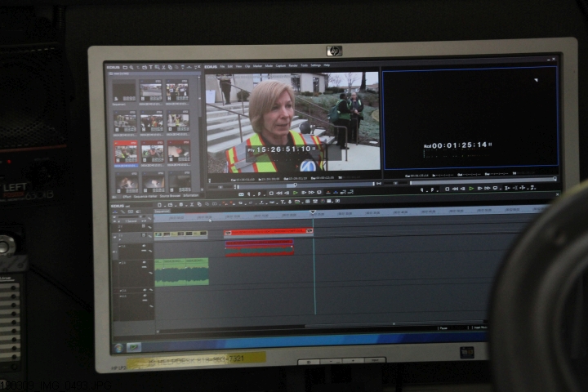Expand the audio track 1A waveform triangle
Viewport: 588px width, 392px height.
pos(120,247)
